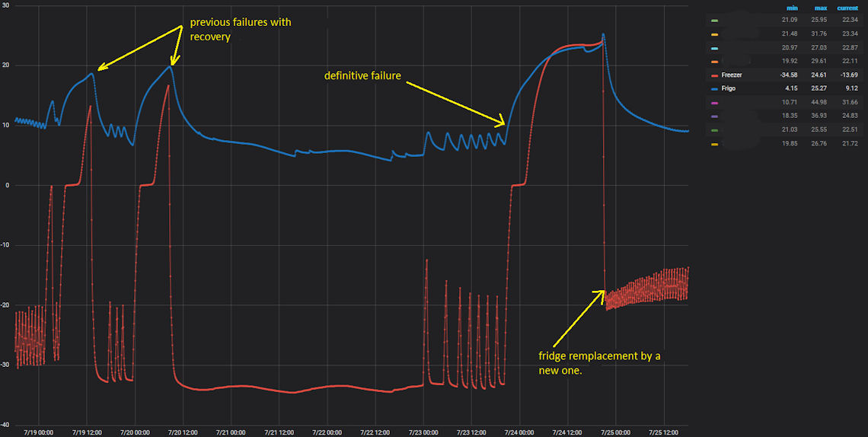
Task: Click the purple swatch on the 18.35 row
Action: tap(714, 116)
